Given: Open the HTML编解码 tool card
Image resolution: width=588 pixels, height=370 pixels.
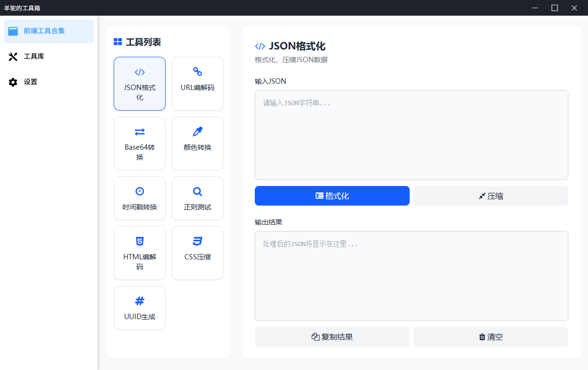Looking at the screenshot, I should (140, 253).
